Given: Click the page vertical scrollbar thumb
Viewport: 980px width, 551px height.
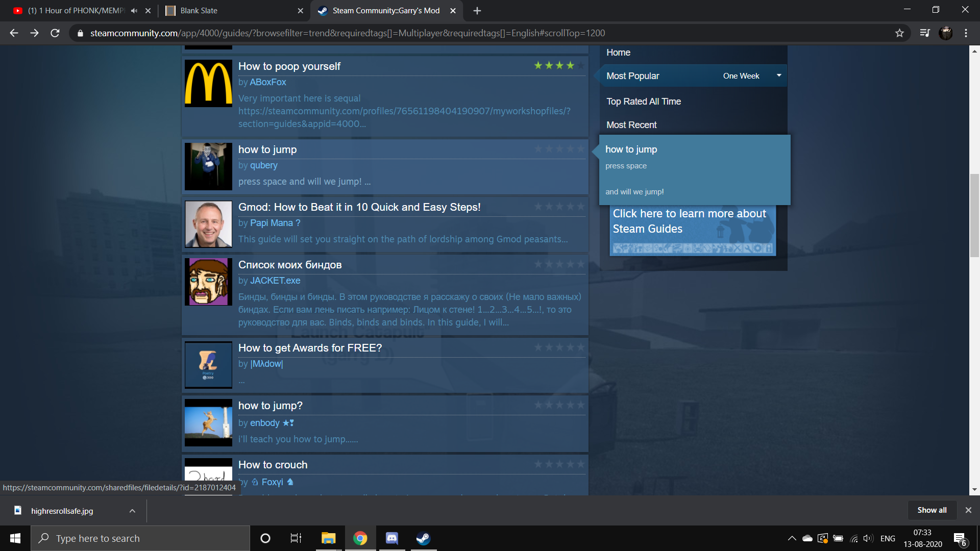Looking at the screenshot, I should (x=974, y=214).
